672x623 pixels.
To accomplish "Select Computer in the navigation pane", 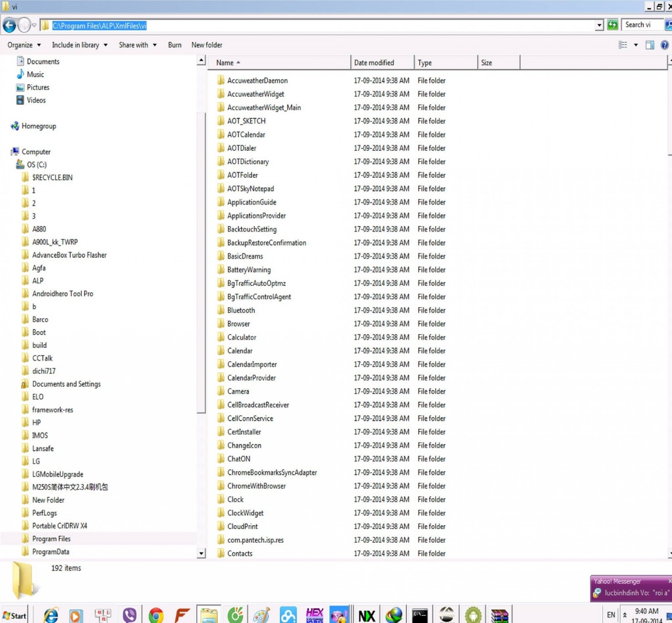I will coord(30,152).
